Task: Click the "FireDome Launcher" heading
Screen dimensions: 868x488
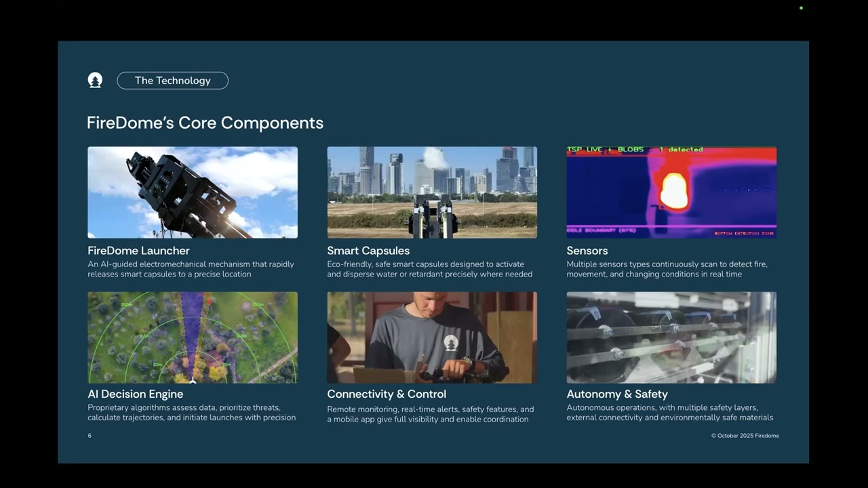Action: pos(138,251)
